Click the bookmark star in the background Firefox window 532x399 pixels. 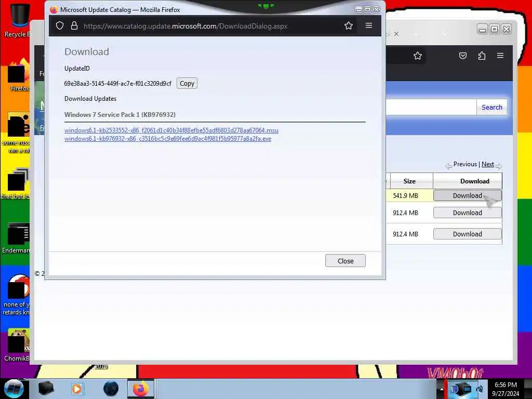tap(418, 56)
